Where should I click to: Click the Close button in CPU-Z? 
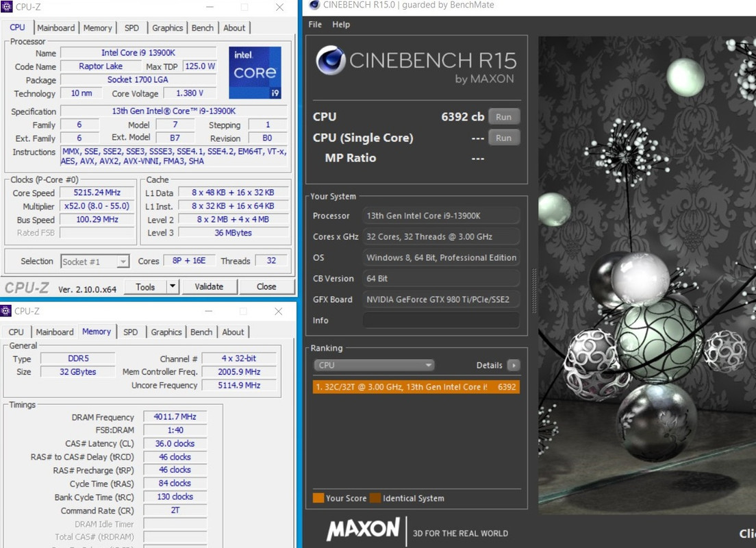[x=266, y=286]
